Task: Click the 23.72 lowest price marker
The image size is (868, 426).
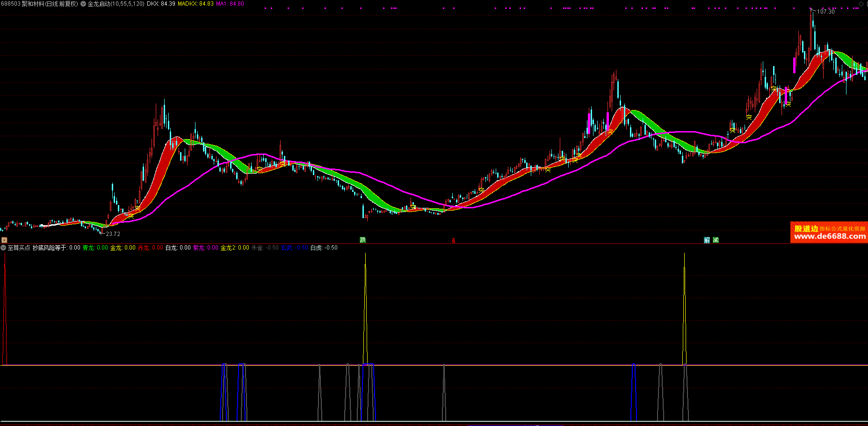Action: [113, 234]
